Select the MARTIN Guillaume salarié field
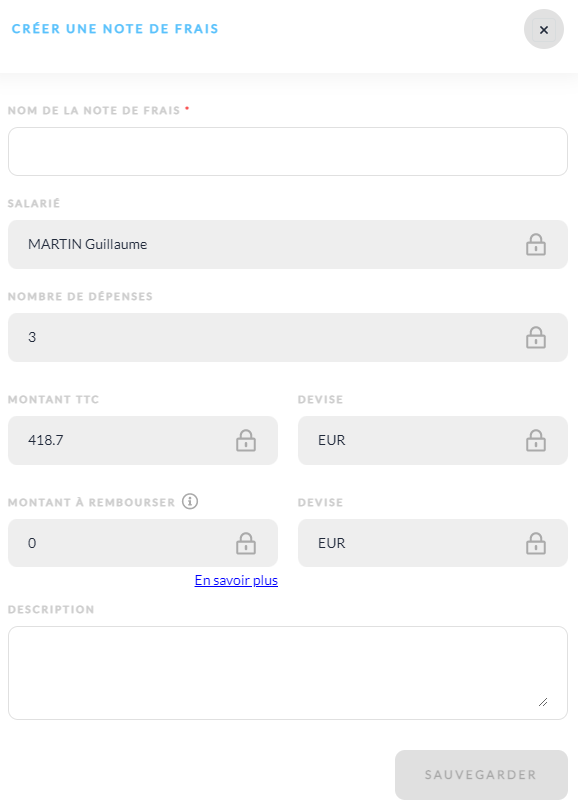This screenshot has width=578, height=807. [x=288, y=244]
